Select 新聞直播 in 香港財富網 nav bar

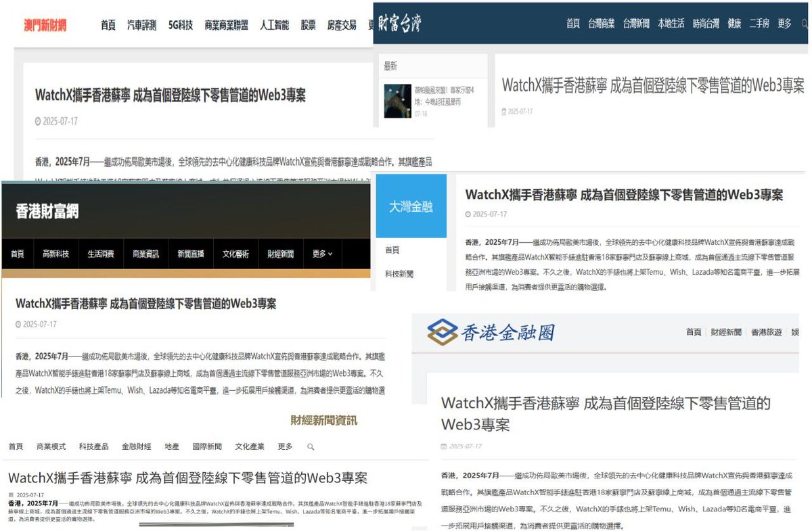click(x=191, y=254)
